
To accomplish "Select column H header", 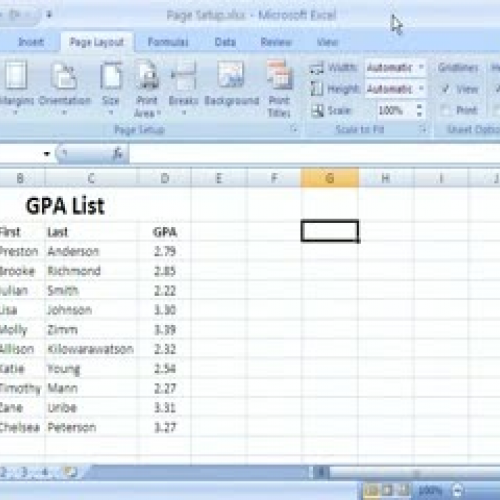I will point(386,178).
